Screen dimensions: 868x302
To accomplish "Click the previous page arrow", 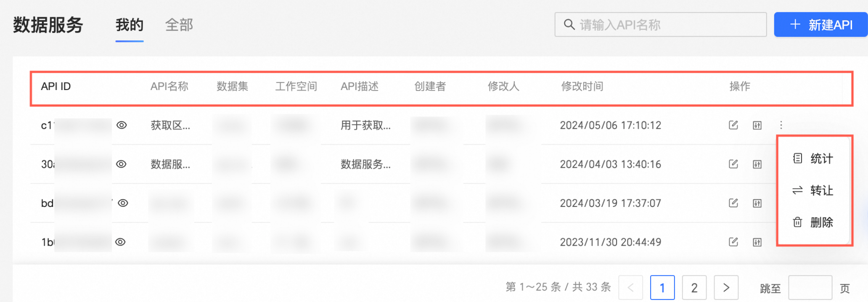I will 630,288.
